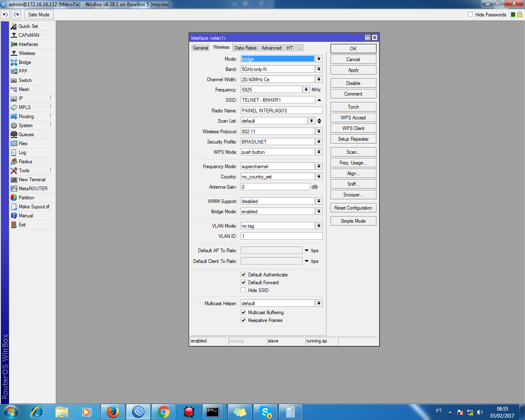Viewport: 525px width, 420px height.
Task: Switch to the Data Rates tab
Action: click(x=245, y=48)
